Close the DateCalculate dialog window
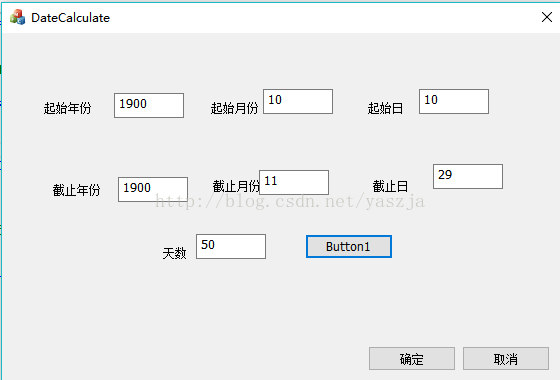Screen dimensions: 560x380 point(546,17)
